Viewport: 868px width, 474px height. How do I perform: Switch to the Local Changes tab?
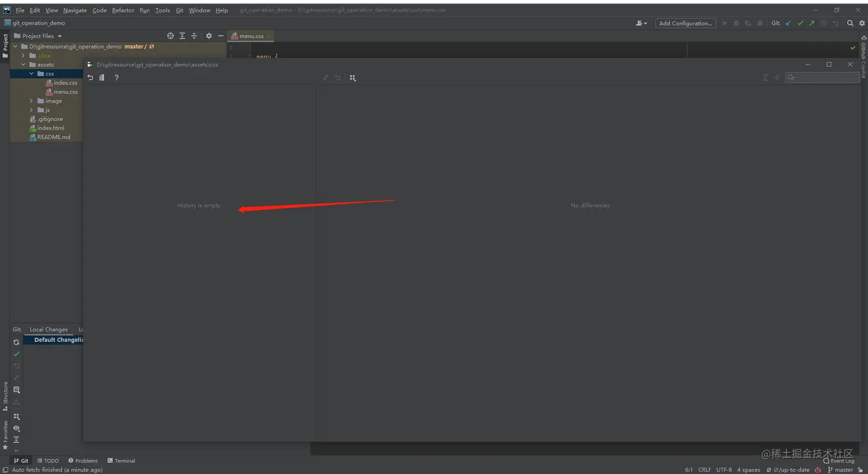(x=49, y=330)
